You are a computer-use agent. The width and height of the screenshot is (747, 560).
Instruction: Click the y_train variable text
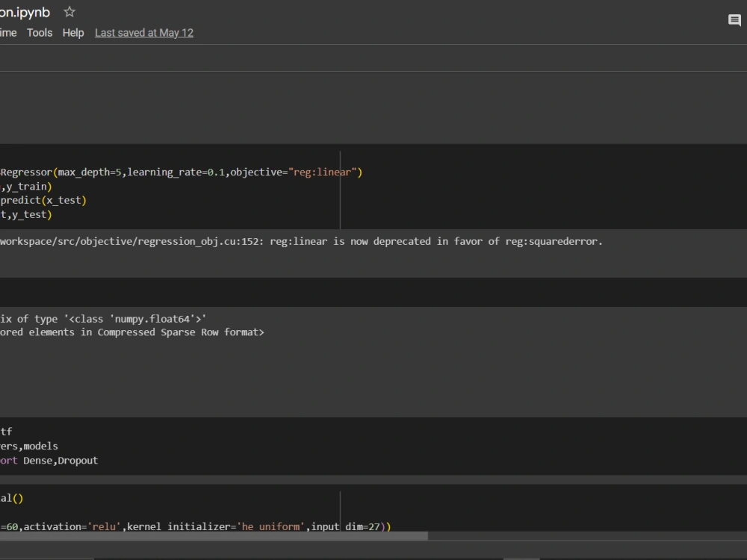coord(26,186)
